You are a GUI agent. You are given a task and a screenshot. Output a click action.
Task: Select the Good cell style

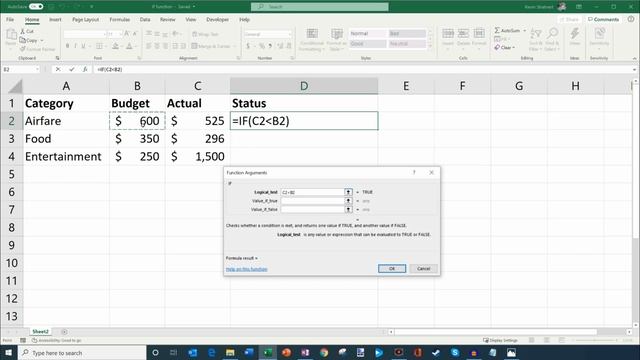pyautogui.click(x=367, y=43)
